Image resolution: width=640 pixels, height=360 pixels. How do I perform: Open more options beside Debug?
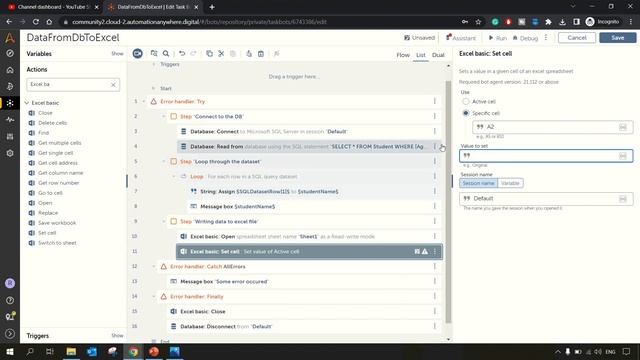(546, 38)
